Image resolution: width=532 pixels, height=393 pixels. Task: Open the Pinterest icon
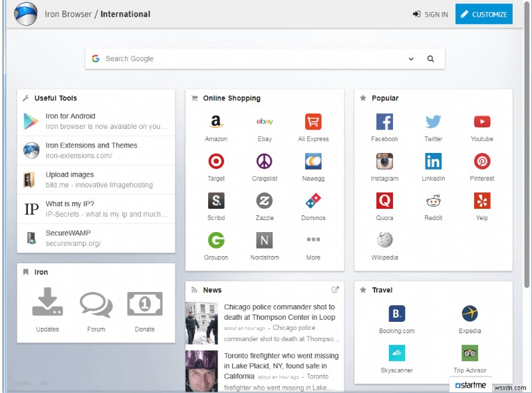coord(481,161)
